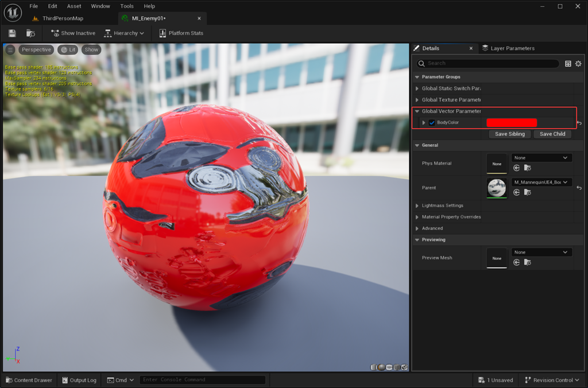
Task: Set preview mesh to sphere shape
Action: click(381, 367)
